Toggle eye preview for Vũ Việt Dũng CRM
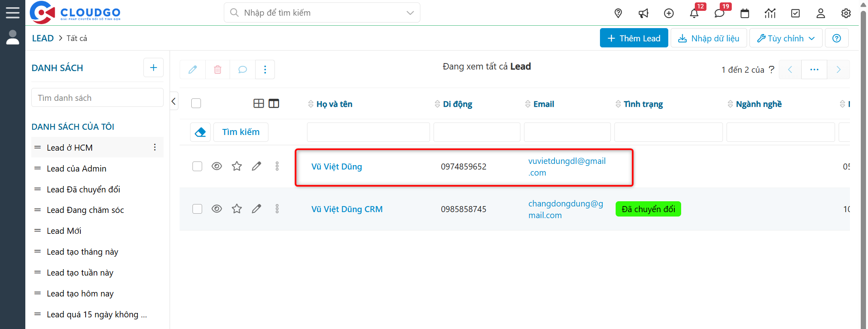 (217, 209)
